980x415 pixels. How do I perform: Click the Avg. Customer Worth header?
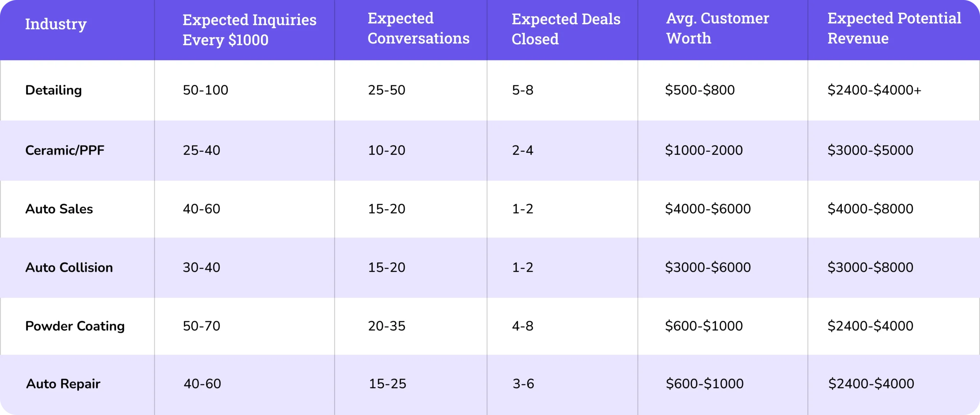[x=717, y=29]
